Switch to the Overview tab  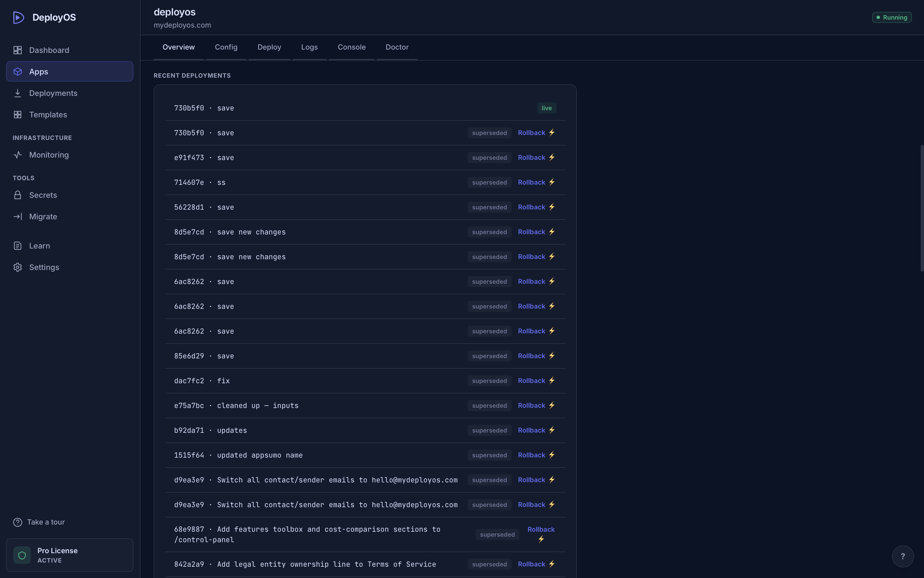[179, 47]
